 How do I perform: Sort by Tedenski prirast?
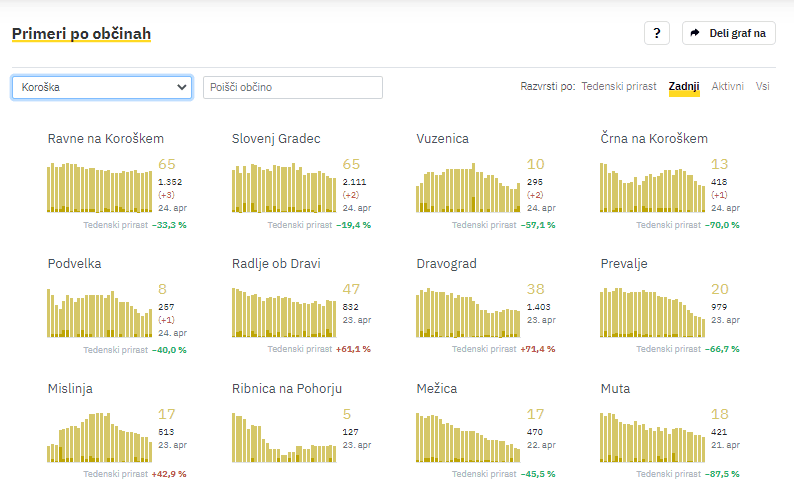[618, 87]
